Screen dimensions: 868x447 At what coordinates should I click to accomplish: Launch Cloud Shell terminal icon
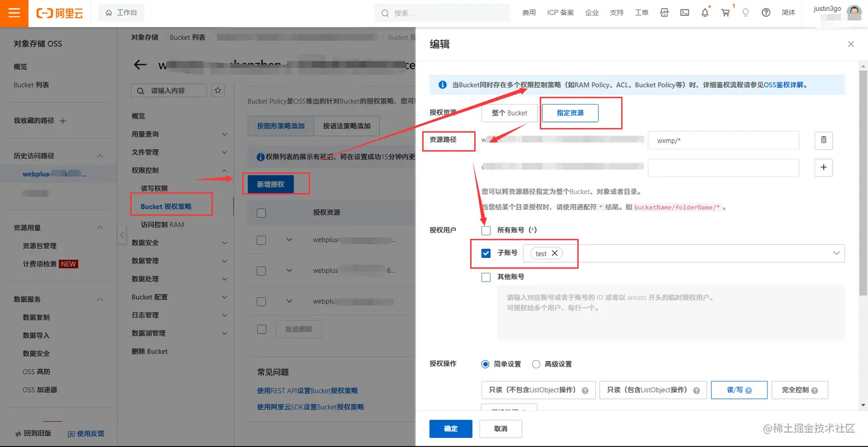pos(684,13)
